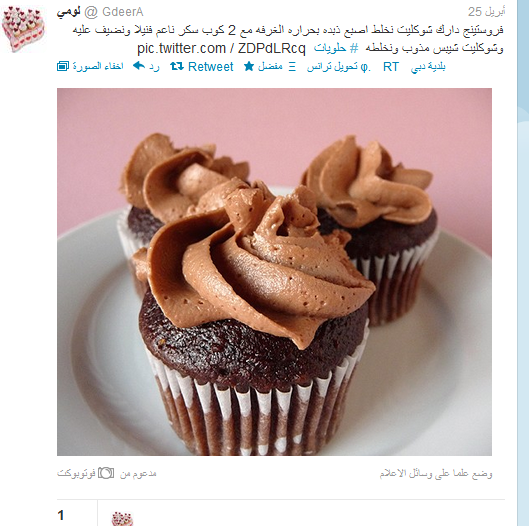Click the Photobucket camera icon
Screen dimensions: 529x526
click(106, 473)
